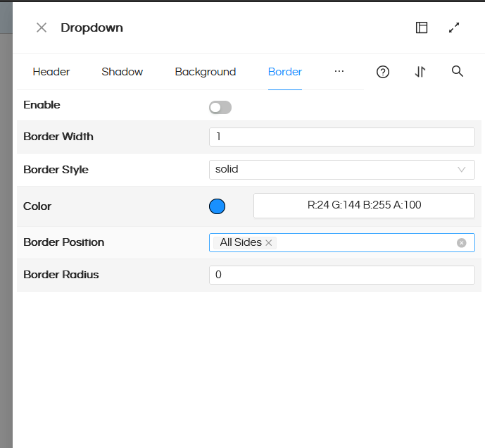Image resolution: width=485 pixels, height=448 pixels.
Task: Turn on the border Enable switch
Action: pyautogui.click(x=220, y=108)
